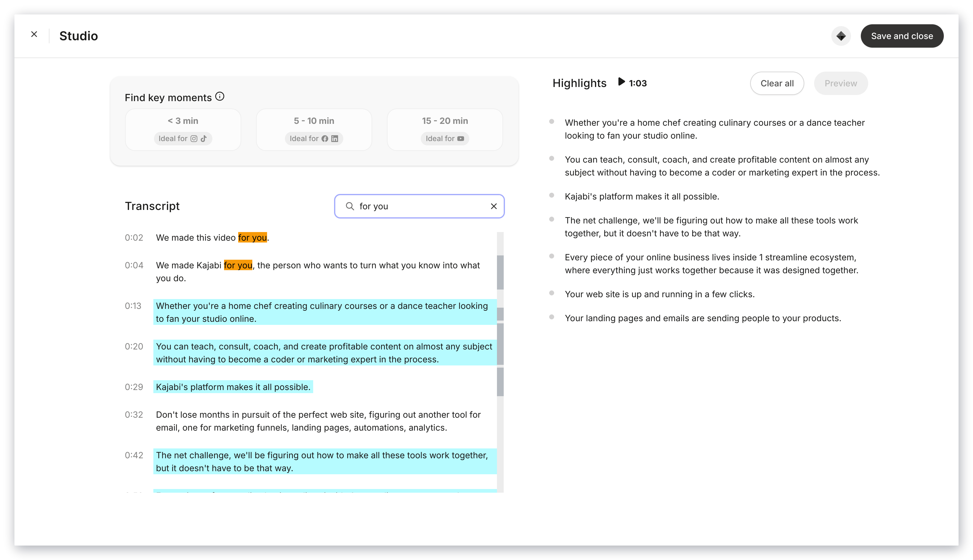Click the 0:13 timestamp

[x=133, y=306]
